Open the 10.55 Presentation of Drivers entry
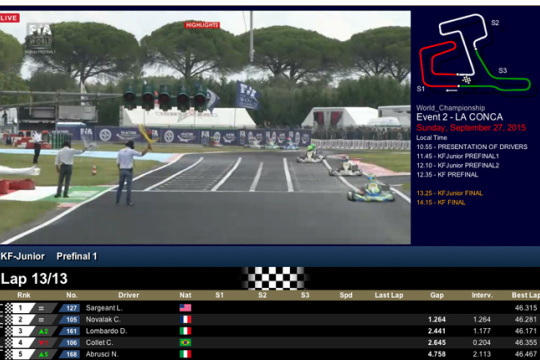Image resolution: width=540 pixels, height=360 pixels. pyautogui.click(x=472, y=147)
